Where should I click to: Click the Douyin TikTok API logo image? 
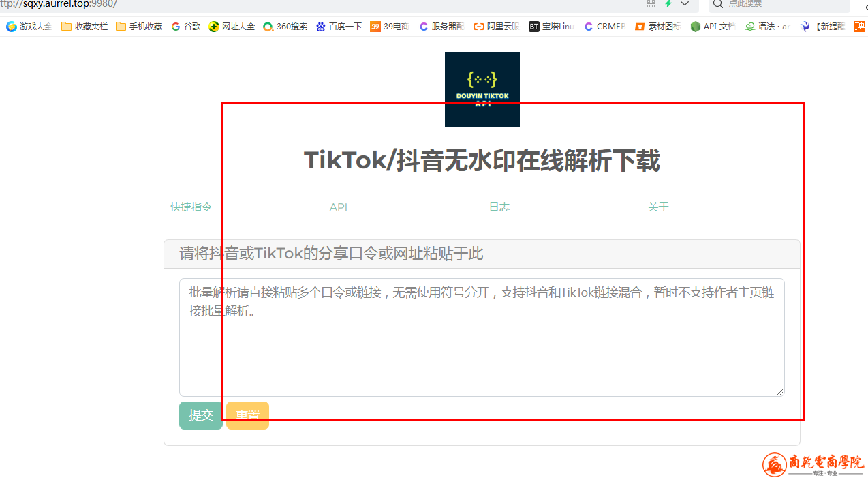click(x=482, y=89)
